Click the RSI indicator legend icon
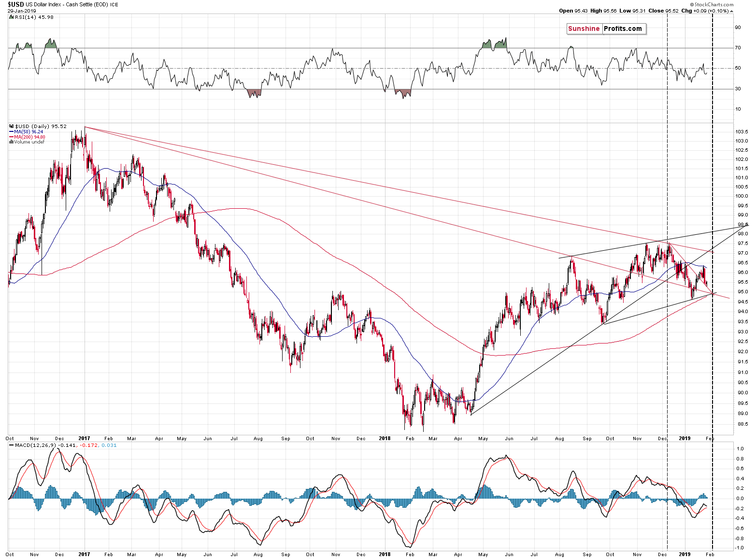756x559 pixels. tap(11, 17)
